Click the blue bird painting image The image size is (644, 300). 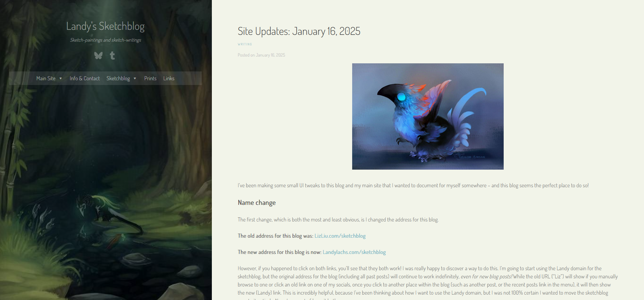(428, 116)
